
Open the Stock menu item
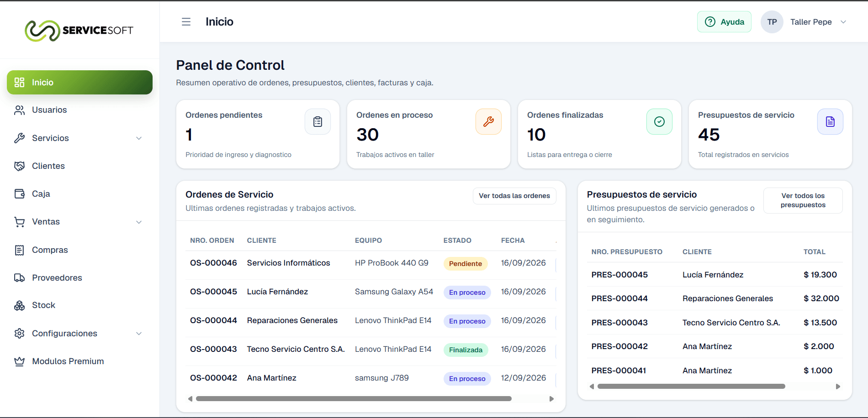coord(79,305)
